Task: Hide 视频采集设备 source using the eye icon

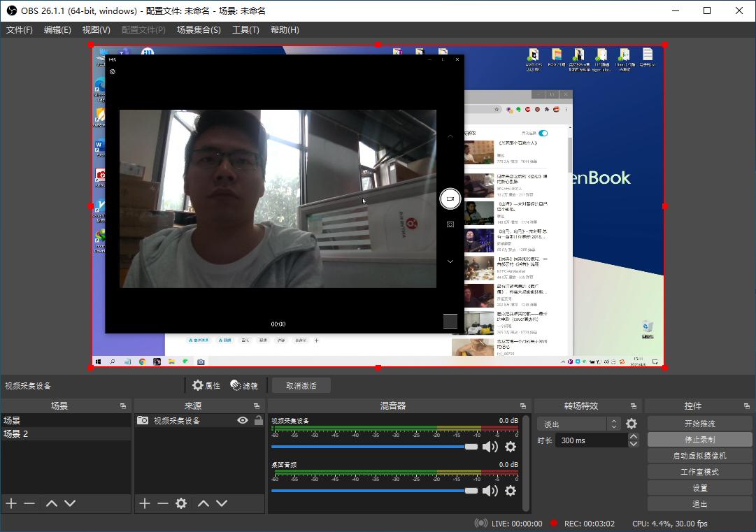Action: coord(243,420)
